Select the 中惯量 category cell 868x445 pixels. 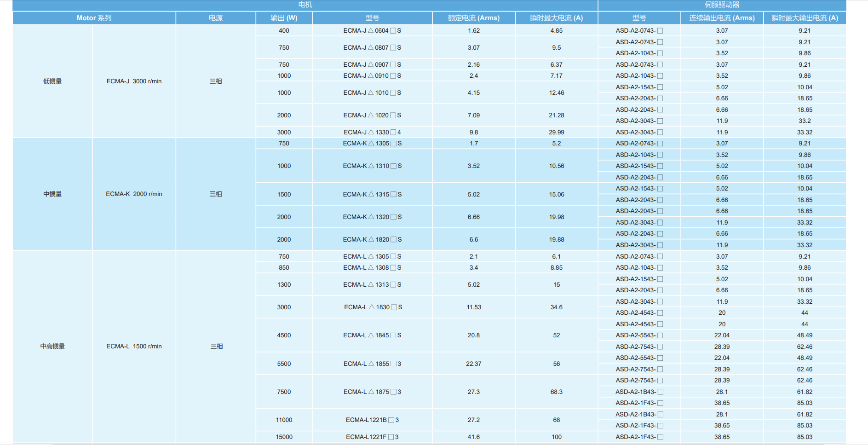pyautogui.click(x=52, y=194)
